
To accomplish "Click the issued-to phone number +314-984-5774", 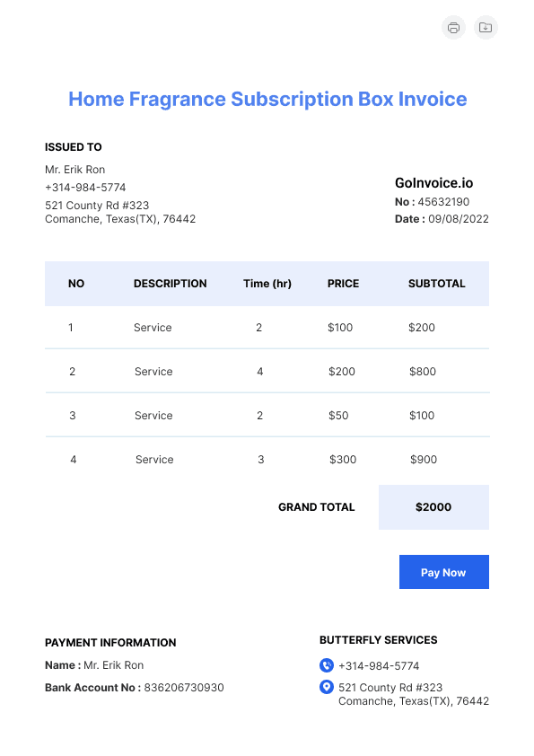I will [x=85, y=187].
